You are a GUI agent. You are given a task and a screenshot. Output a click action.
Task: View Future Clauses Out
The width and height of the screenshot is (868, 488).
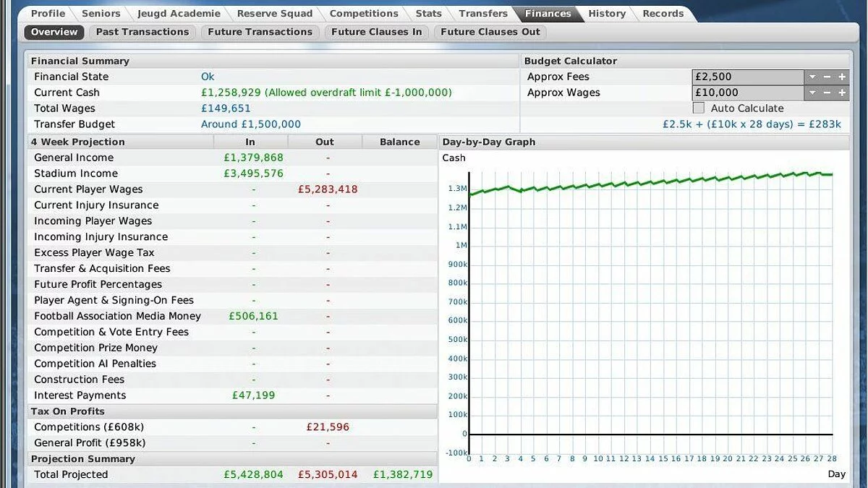(490, 32)
